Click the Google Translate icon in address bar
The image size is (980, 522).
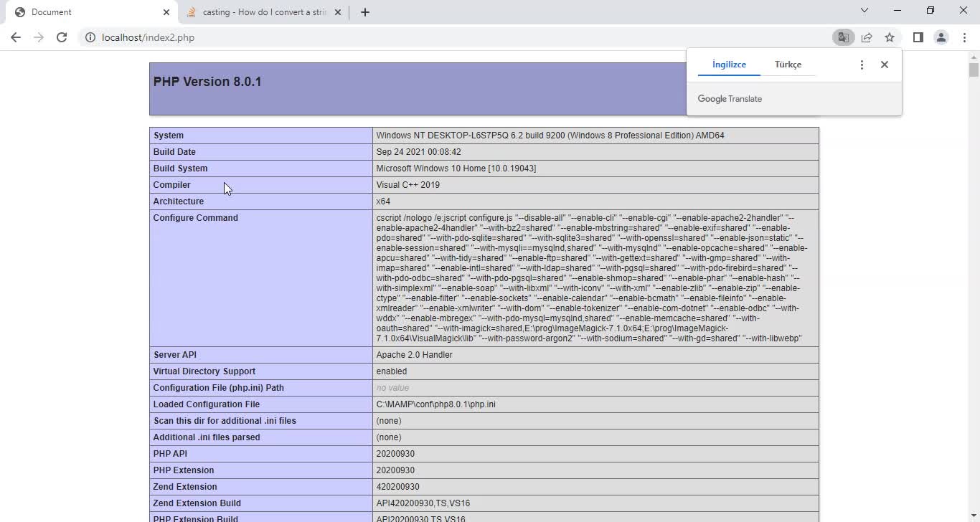pos(844,37)
